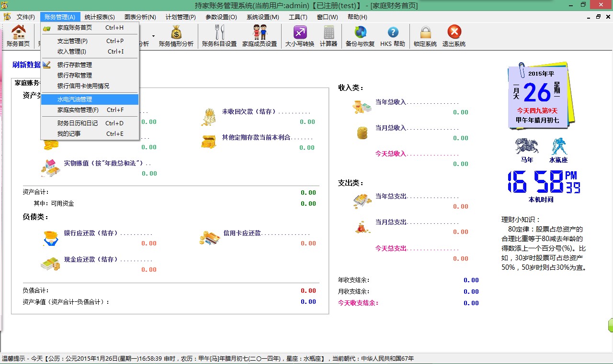Click the 退出系统 red X icon
Screen dimensions: 613x364
pyautogui.click(x=454, y=36)
